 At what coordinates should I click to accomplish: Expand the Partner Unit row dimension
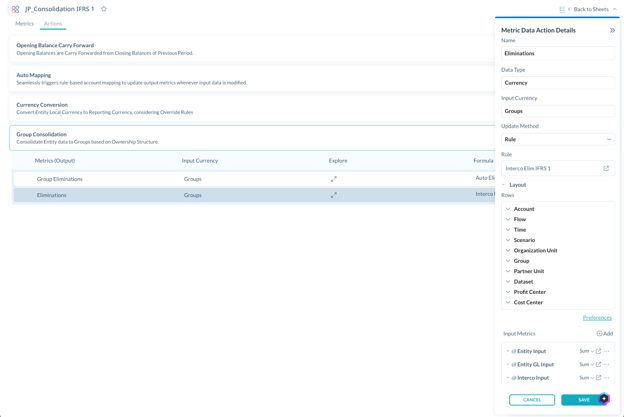[508, 271]
